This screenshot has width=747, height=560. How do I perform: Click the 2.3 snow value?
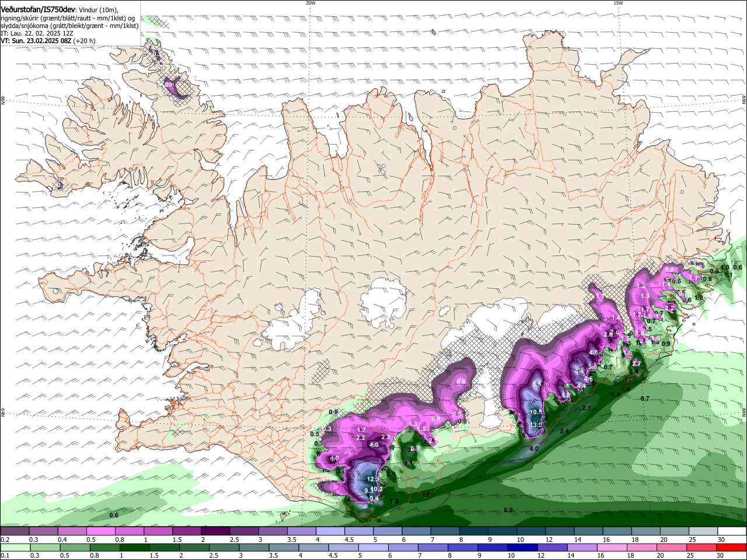point(386,437)
